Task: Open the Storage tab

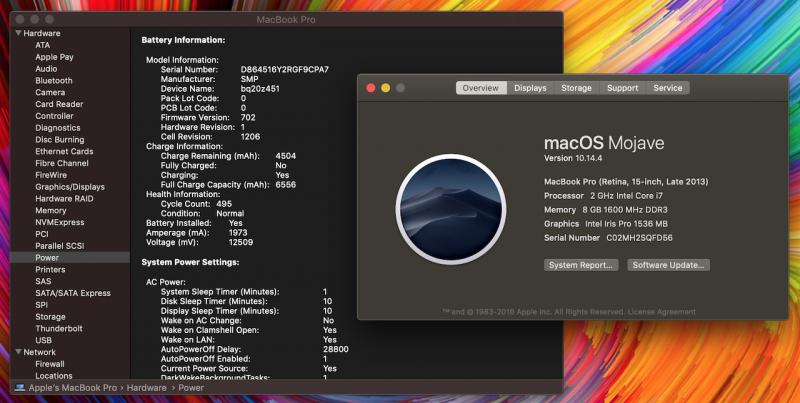Action: point(576,88)
